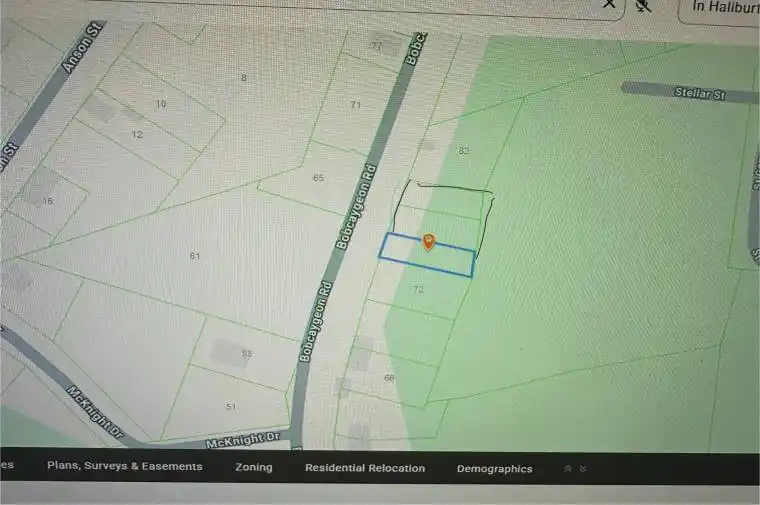Image resolution: width=760 pixels, height=505 pixels.
Task: Clear the search with the X icon
Action: [x=609, y=4]
